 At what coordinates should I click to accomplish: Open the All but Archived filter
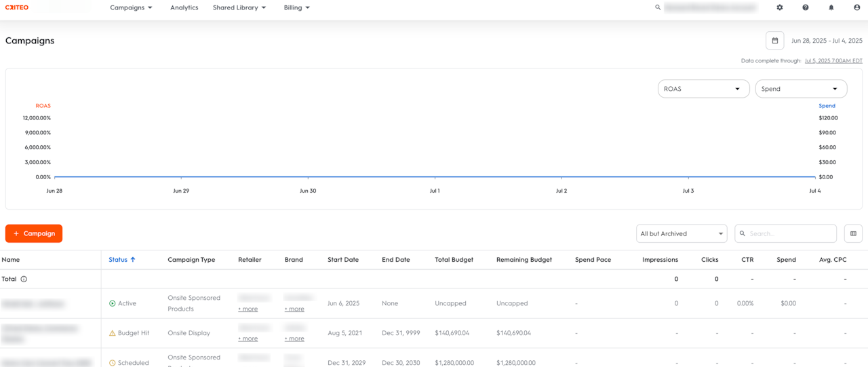point(682,233)
